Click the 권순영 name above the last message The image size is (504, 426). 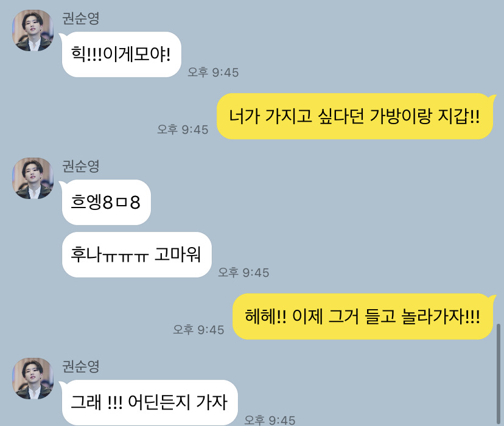click(x=81, y=366)
